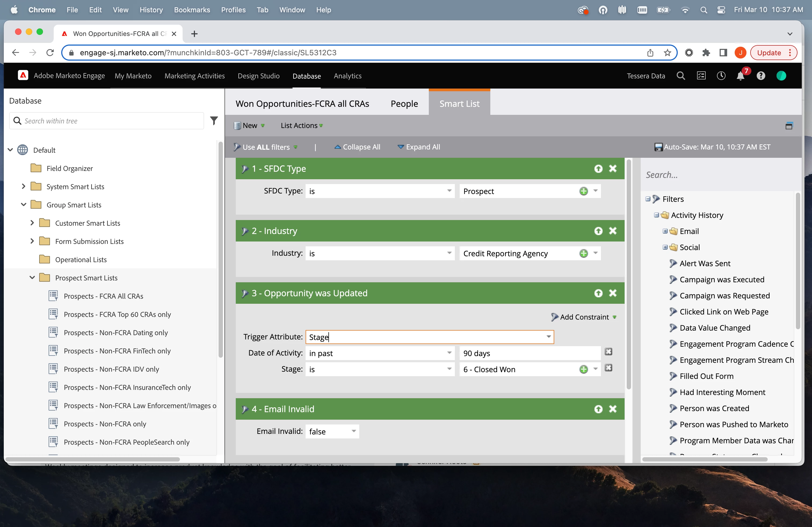Open Trigger Attribute dropdown arrow
812x527 pixels.
click(x=548, y=337)
